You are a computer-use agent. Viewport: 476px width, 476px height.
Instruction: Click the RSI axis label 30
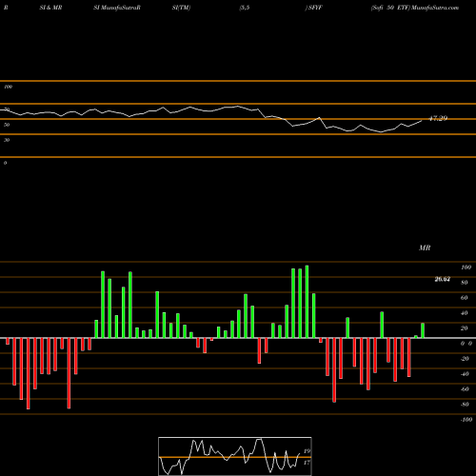coord(7,140)
